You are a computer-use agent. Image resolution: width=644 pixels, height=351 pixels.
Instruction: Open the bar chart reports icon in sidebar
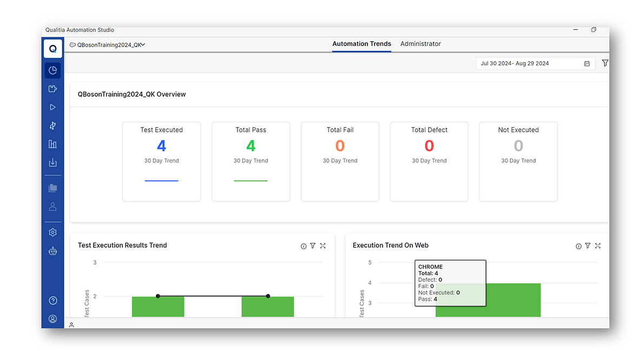coord(52,144)
